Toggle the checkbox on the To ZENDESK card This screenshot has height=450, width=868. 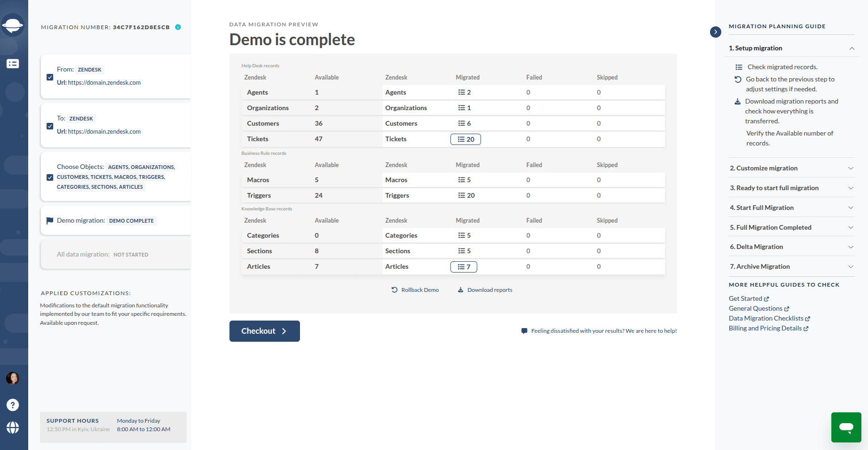(50, 126)
